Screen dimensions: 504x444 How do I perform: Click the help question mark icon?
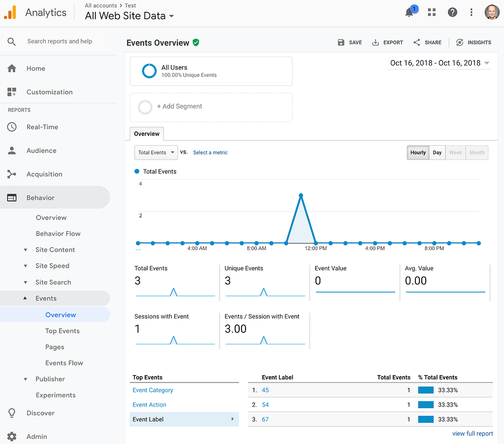click(452, 12)
